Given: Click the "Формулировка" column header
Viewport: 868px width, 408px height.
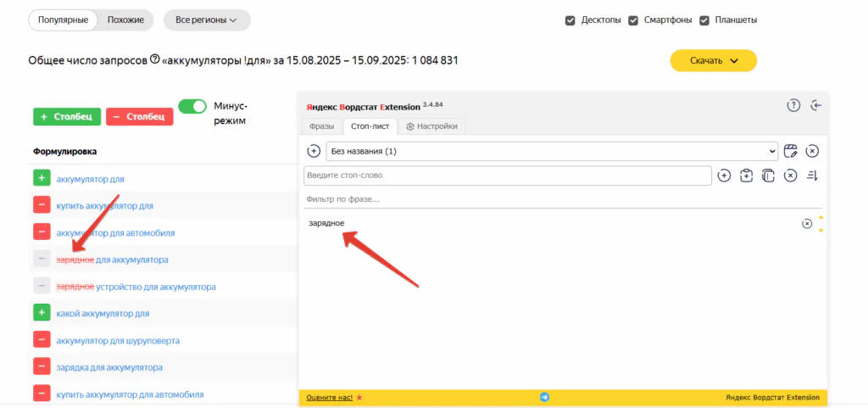Looking at the screenshot, I should click(65, 151).
